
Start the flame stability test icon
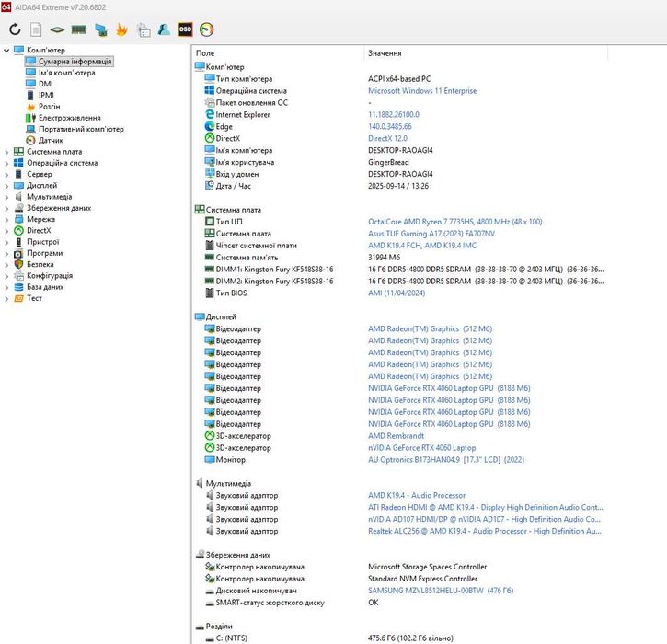pos(121,29)
